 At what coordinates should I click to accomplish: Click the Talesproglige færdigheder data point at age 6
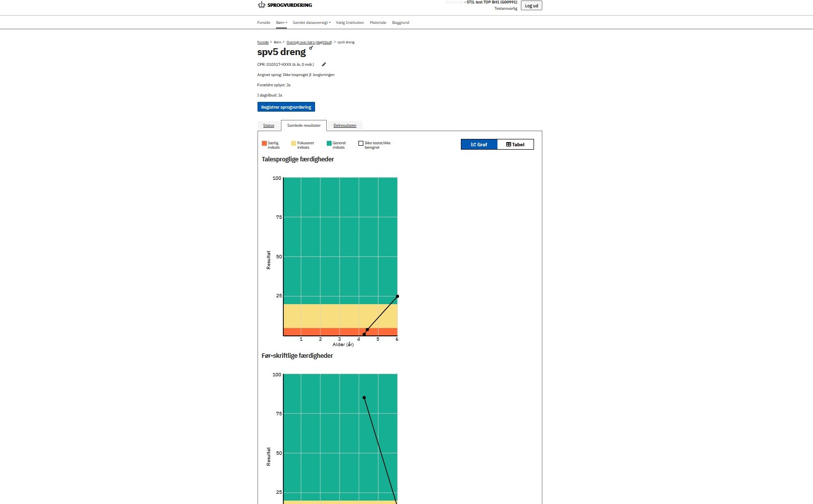click(397, 296)
